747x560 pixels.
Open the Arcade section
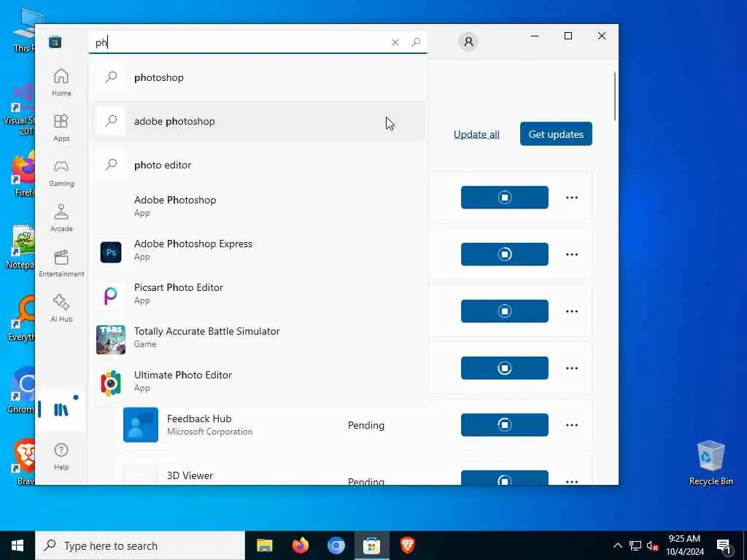[61, 218]
